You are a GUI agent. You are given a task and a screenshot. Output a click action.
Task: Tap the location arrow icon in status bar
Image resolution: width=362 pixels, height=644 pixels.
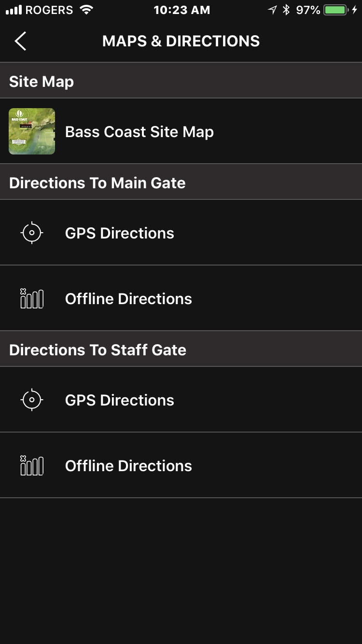[x=273, y=10]
